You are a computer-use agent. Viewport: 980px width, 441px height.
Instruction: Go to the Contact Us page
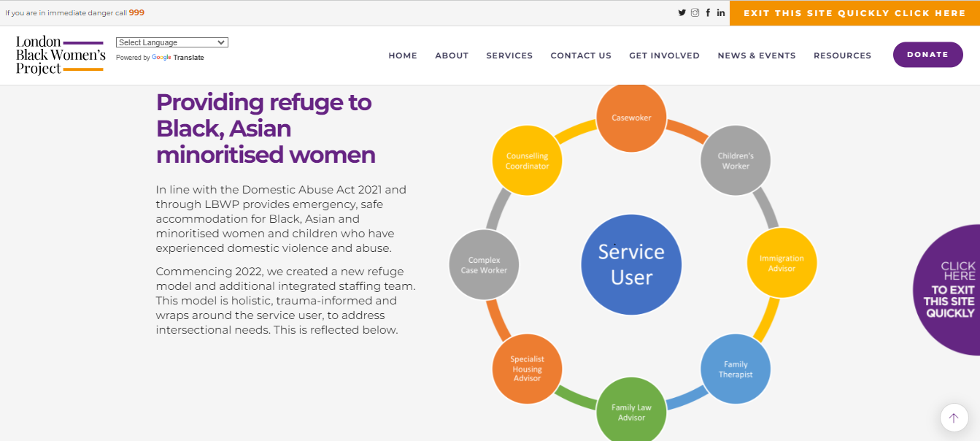point(581,55)
